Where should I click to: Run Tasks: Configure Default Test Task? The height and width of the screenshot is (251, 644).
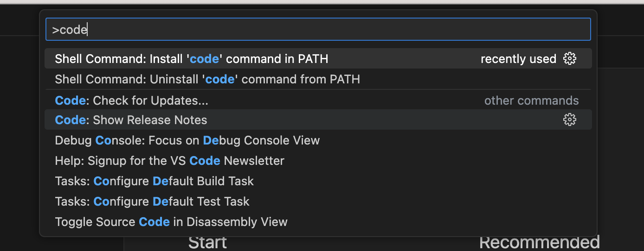coord(318,201)
